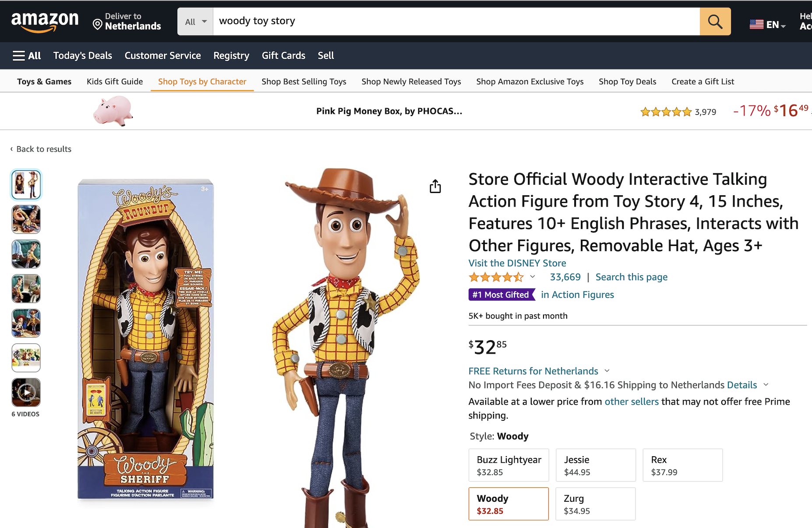Open the All hamburger menu
The image size is (812, 528).
(x=27, y=56)
